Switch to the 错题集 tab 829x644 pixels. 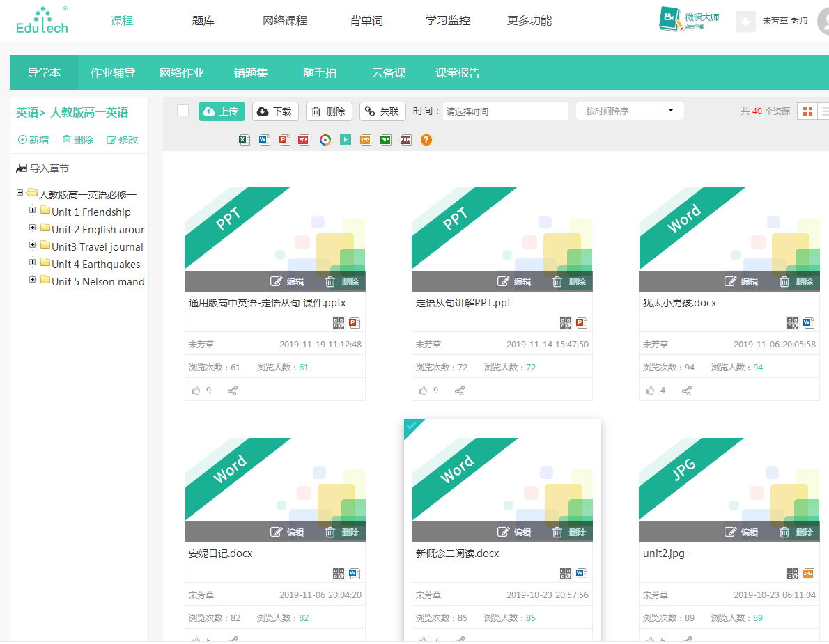pos(251,73)
